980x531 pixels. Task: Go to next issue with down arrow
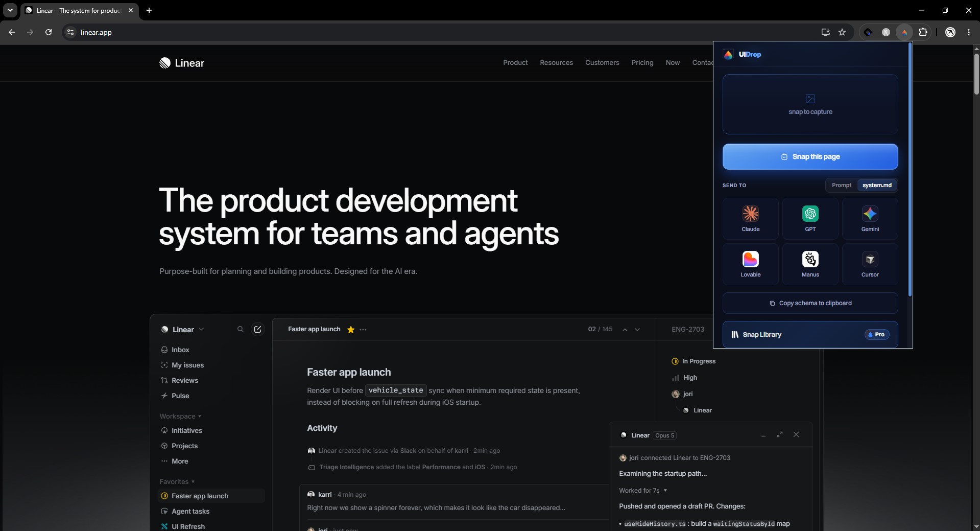coord(637,330)
